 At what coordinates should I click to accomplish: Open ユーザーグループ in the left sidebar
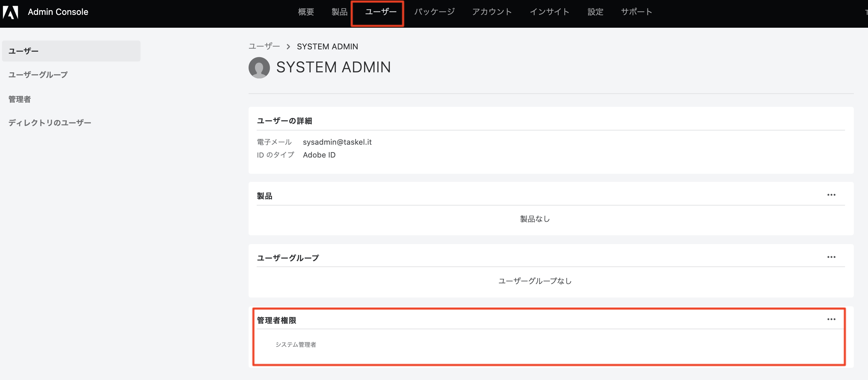pyautogui.click(x=38, y=75)
